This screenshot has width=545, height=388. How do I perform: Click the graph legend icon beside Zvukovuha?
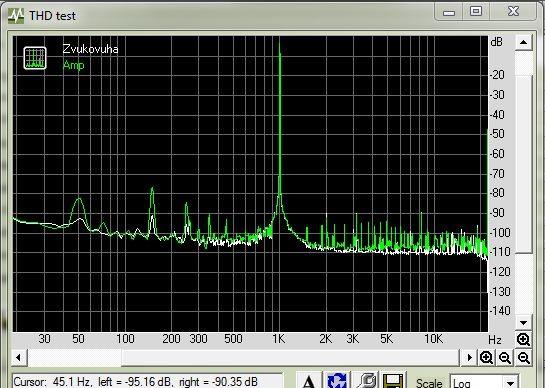35,58
